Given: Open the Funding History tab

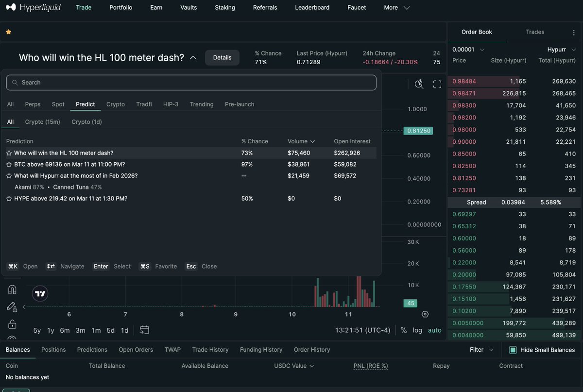Looking at the screenshot, I should 261,350.
